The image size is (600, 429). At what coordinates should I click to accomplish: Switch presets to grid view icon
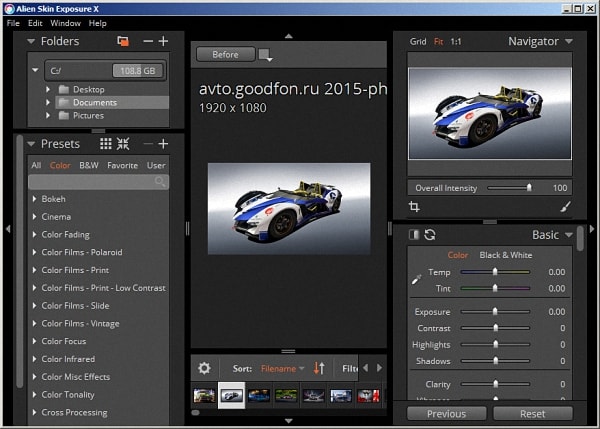point(106,144)
